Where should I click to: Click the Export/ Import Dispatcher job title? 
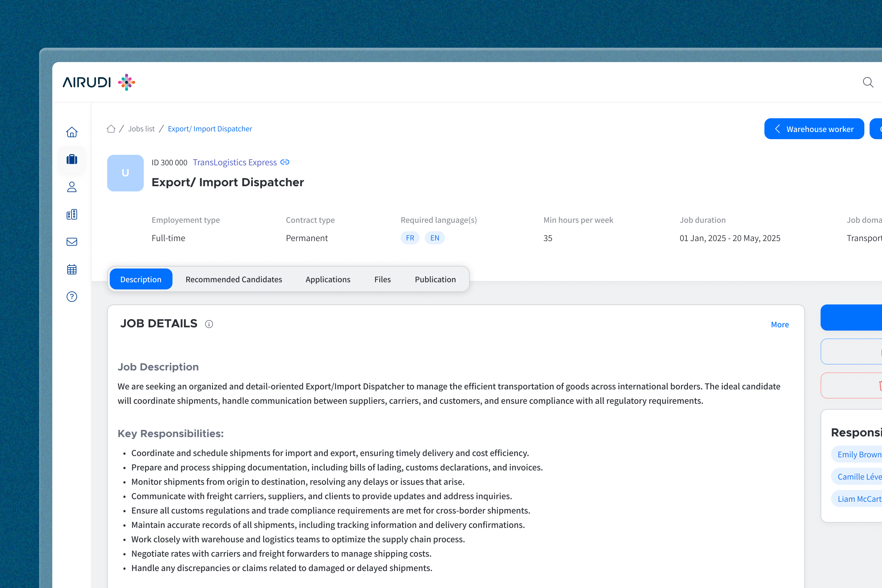click(228, 182)
